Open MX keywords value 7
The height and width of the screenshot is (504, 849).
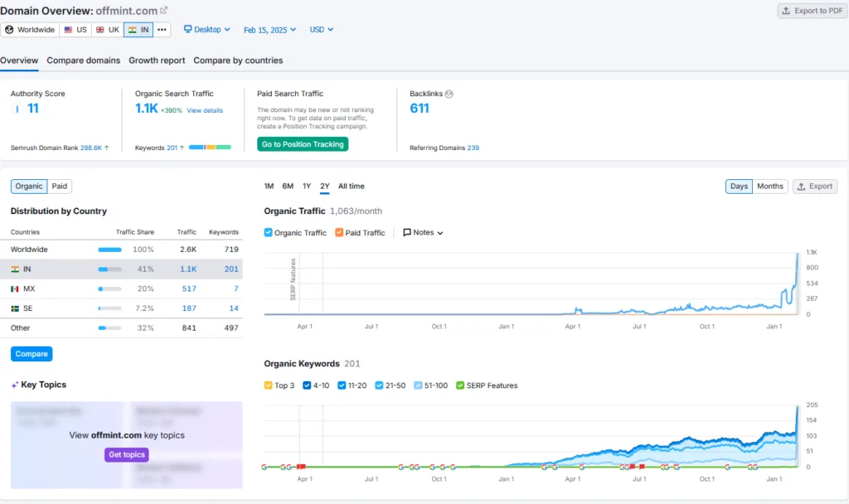pyautogui.click(x=236, y=288)
